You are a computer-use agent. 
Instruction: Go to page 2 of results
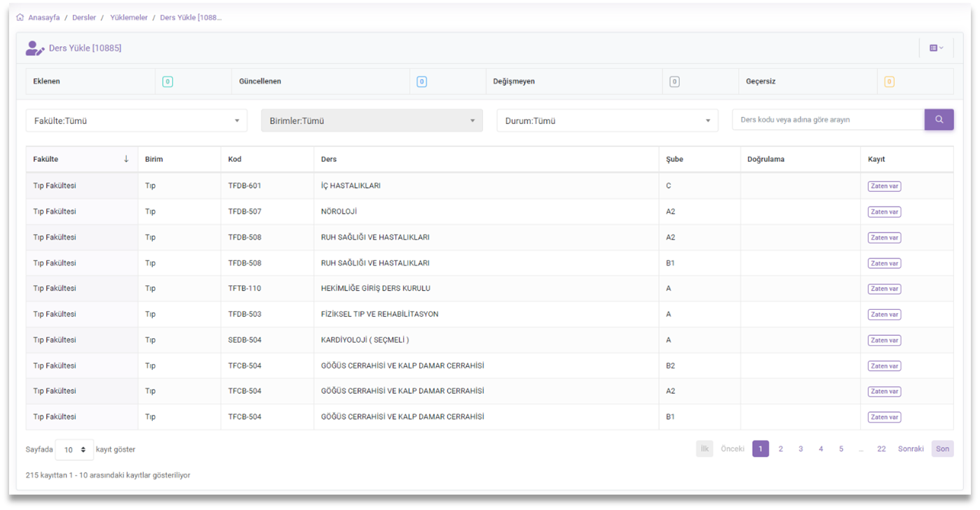[x=780, y=449]
